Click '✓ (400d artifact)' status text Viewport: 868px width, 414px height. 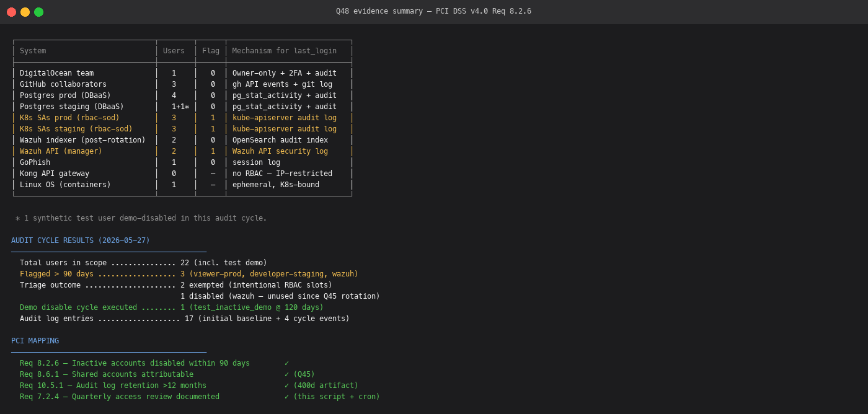point(321,385)
